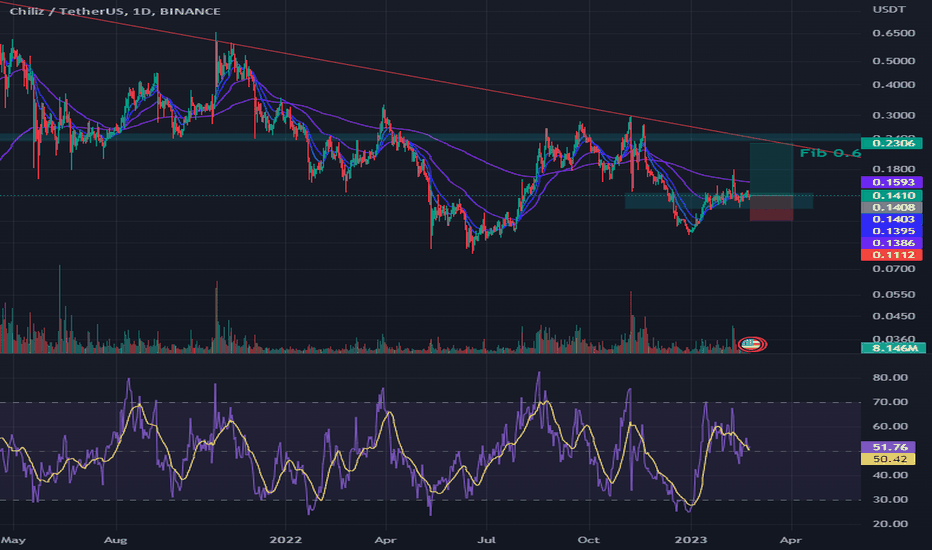The height and width of the screenshot is (550, 932).
Task: Click the Apr label near 2022 on time axis
Action: coord(386,540)
